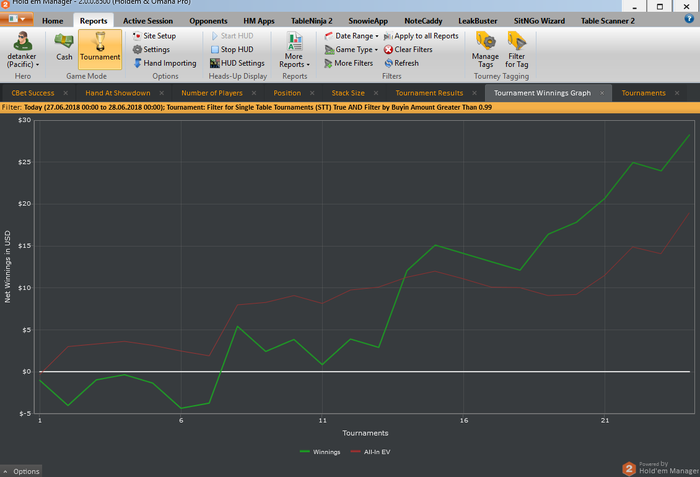Image resolution: width=700 pixels, height=477 pixels.
Task: Switch to Cash game mode
Action: (64, 47)
